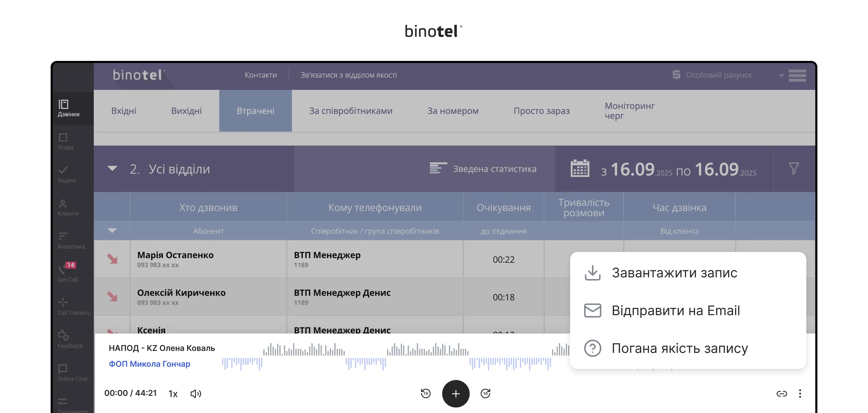Copy the recording link icon
This screenshot has height=413, width=868.
(x=781, y=393)
